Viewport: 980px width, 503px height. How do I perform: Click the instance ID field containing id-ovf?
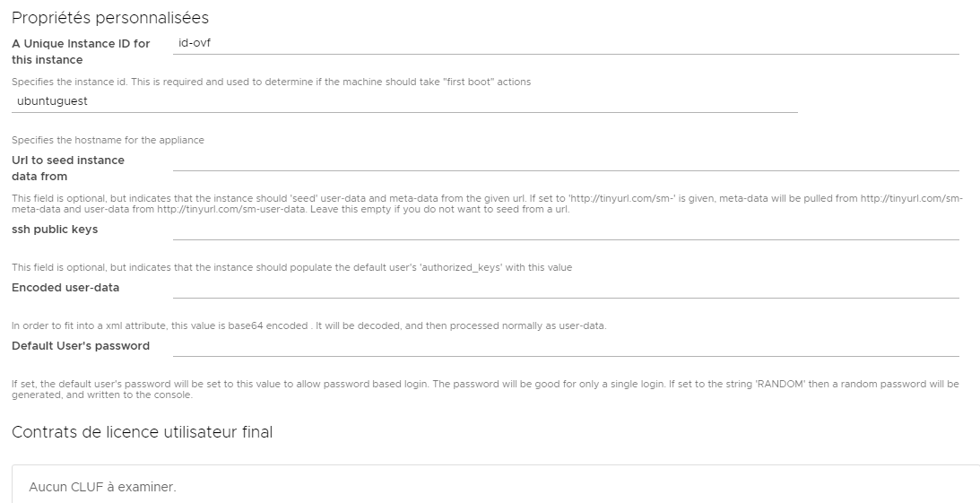[566, 44]
